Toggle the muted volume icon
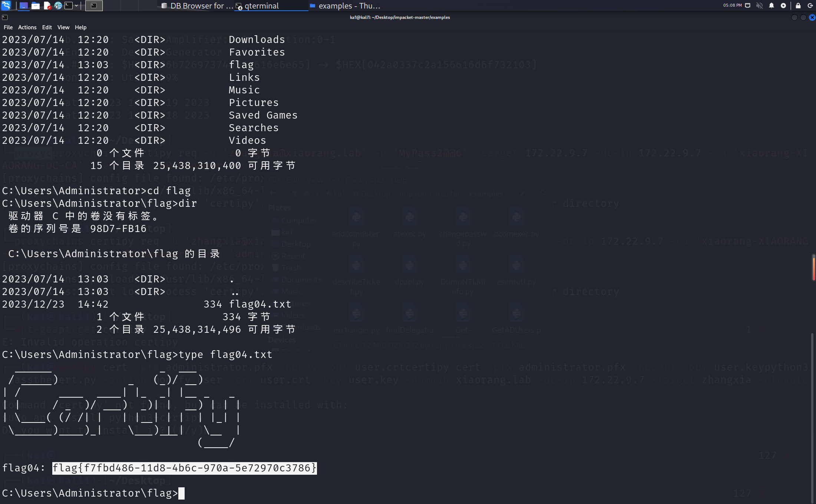 tap(759, 6)
